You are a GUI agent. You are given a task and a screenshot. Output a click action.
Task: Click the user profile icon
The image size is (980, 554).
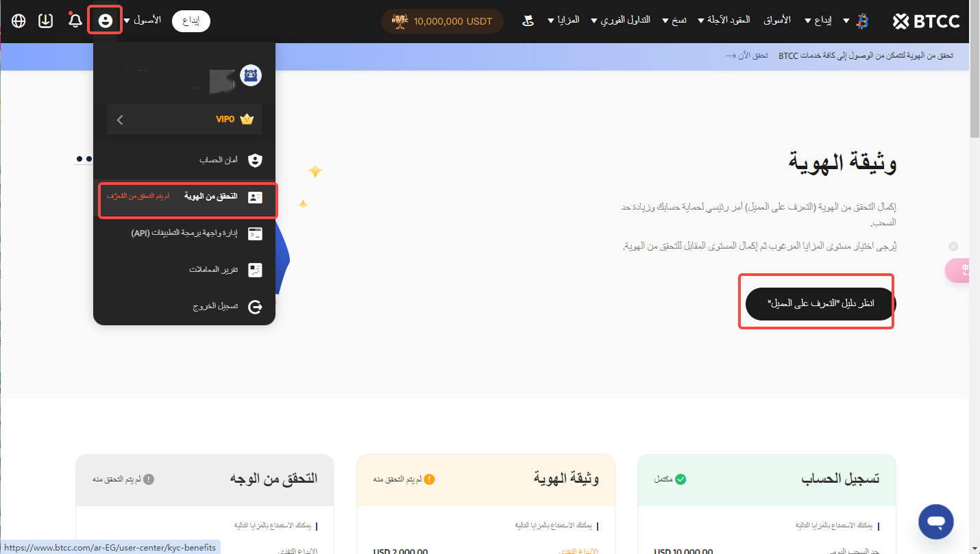coord(106,21)
